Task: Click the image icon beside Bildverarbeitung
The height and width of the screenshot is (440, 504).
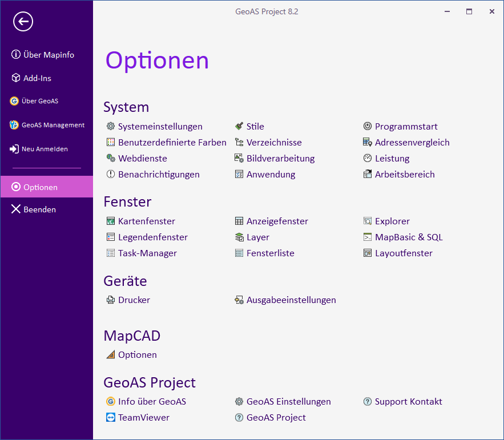Action: [x=239, y=158]
